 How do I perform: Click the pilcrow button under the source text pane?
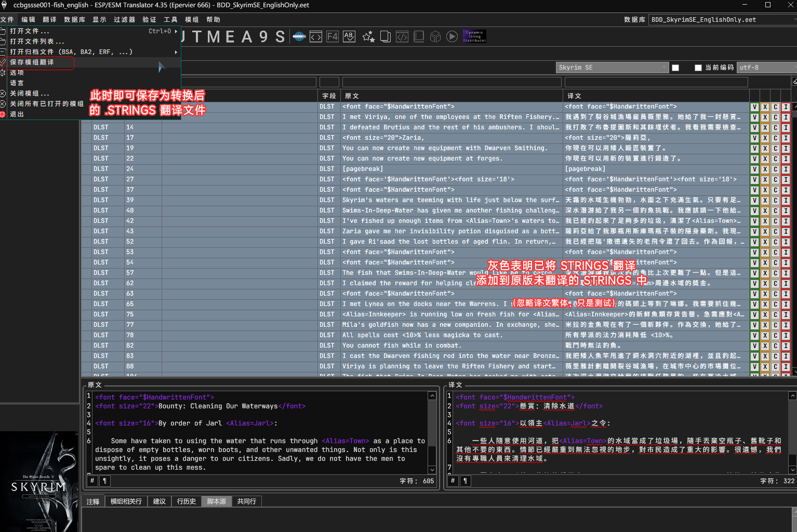pyautogui.click(x=104, y=481)
